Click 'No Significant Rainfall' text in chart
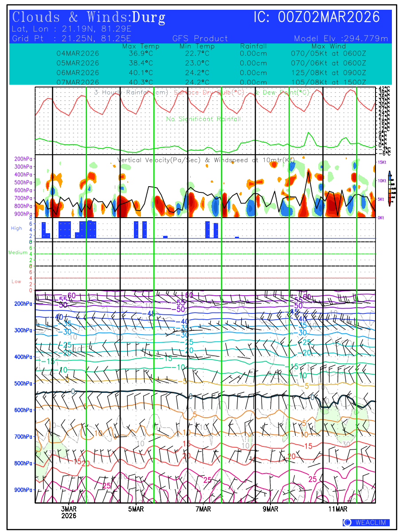Image resolution: width=399 pixels, height=532 pixels. (203, 119)
